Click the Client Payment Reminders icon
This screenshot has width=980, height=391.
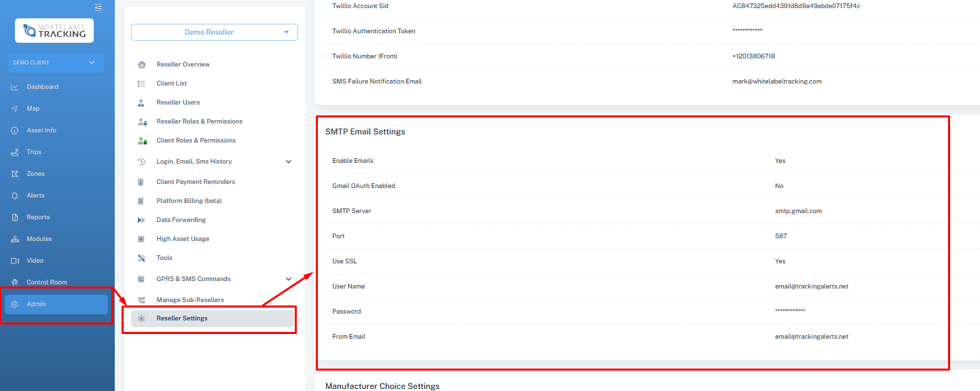click(142, 182)
